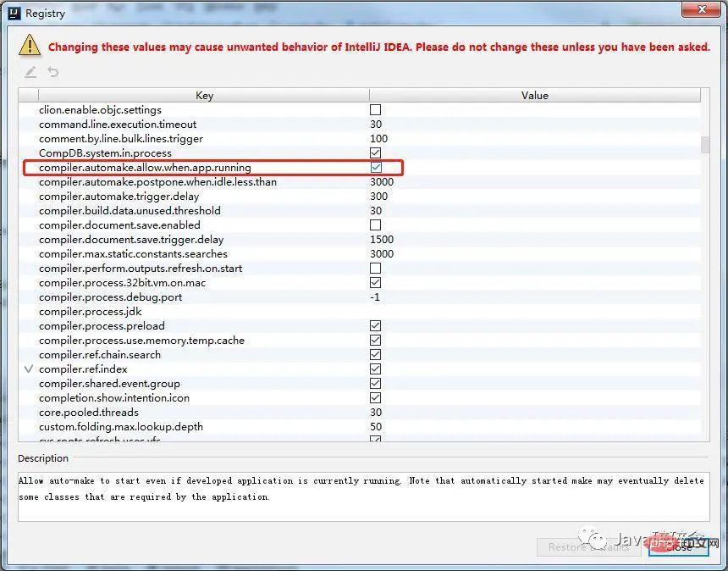Select the core.pooled.threads key
This screenshot has height=571, width=728.
[89, 412]
